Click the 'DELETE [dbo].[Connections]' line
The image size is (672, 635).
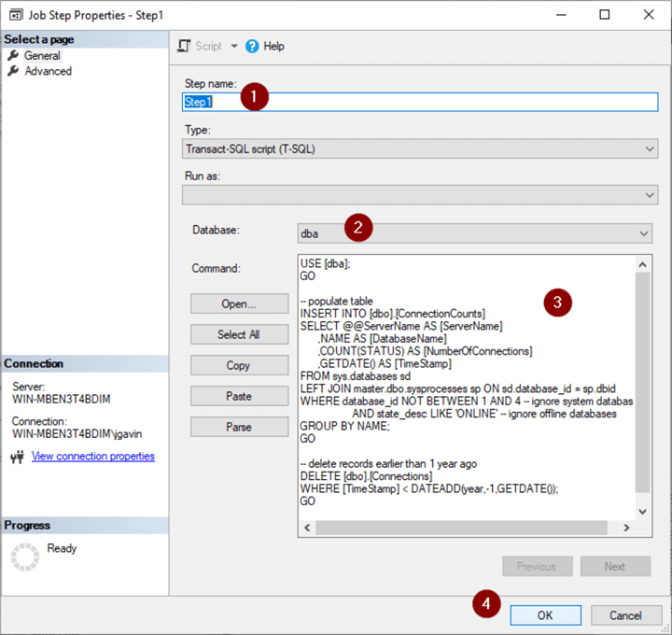pos(366,476)
